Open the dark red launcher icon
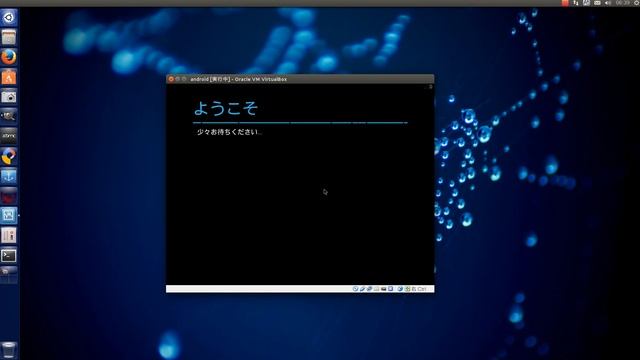640x360 pixels. (9, 196)
